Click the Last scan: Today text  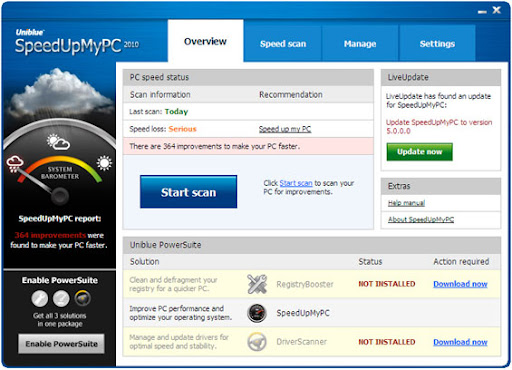[x=159, y=112]
